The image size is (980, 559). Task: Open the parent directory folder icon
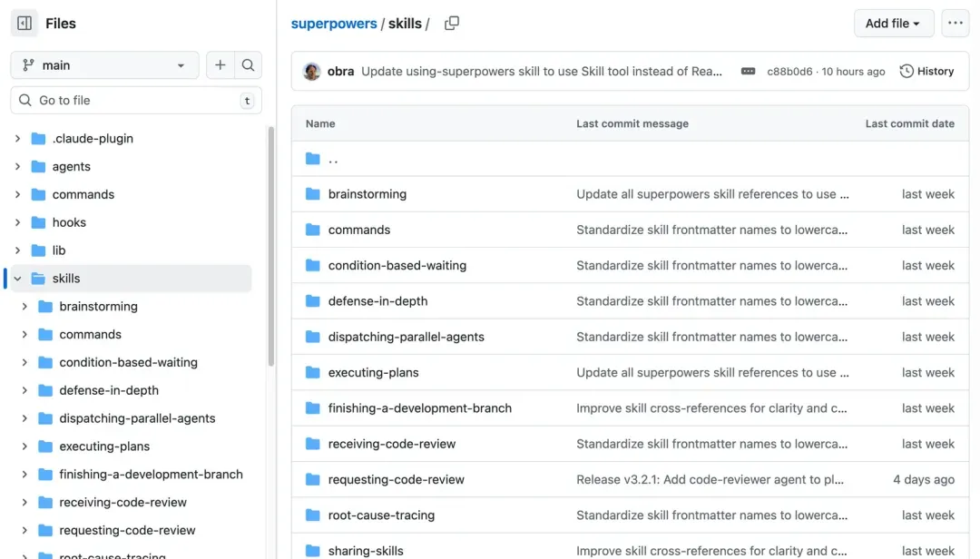pos(313,159)
